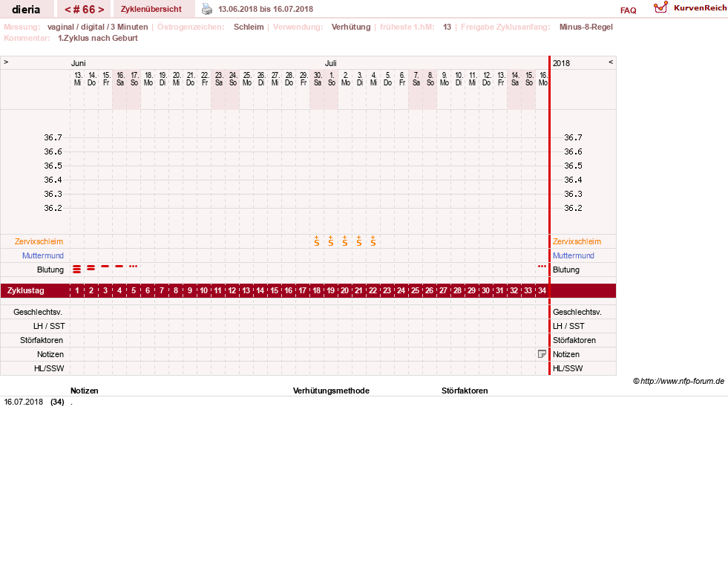Collapse chart with the right '<' arrow

[611, 62]
